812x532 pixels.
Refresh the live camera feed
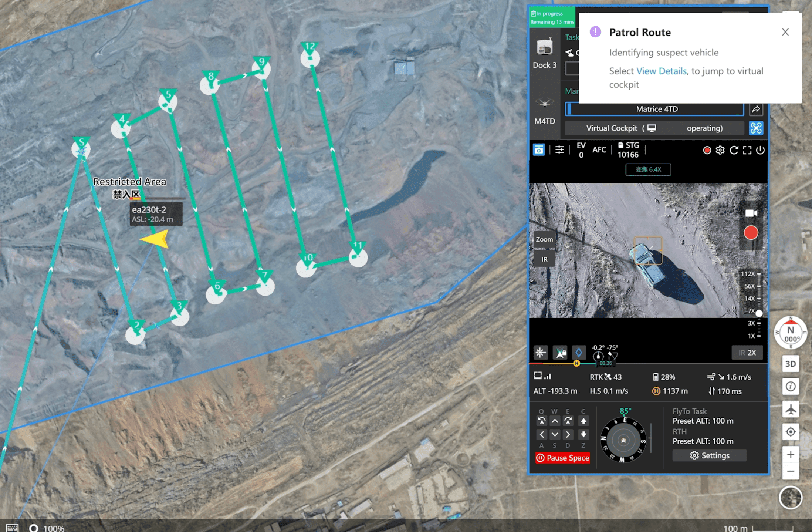pos(734,150)
